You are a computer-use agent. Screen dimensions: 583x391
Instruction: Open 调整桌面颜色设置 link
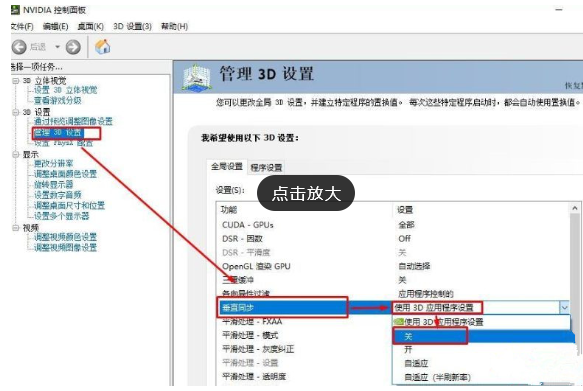(x=65, y=174)
